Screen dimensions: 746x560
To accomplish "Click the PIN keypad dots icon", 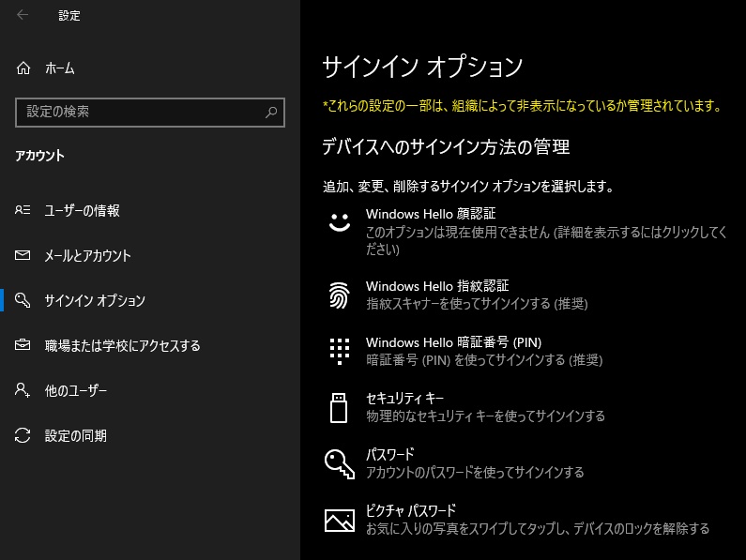I will pyautogui.click(x=340, y=351).
